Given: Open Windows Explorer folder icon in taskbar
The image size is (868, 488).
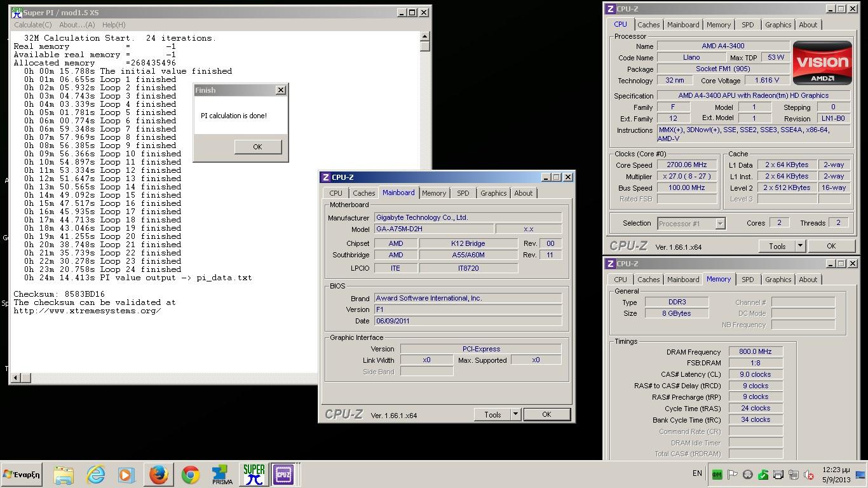Looking at the screenshot, I should coord(64,475).
